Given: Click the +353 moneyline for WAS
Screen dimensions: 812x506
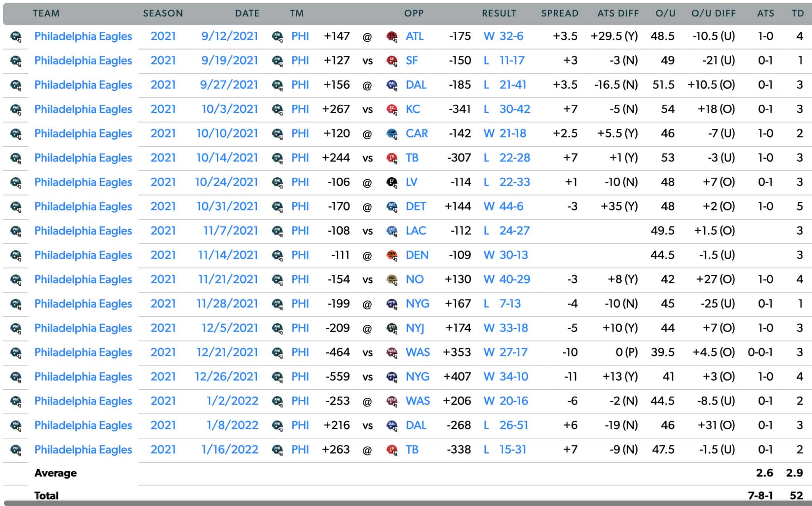Looking at the screenshot, I should coord(457,352).
